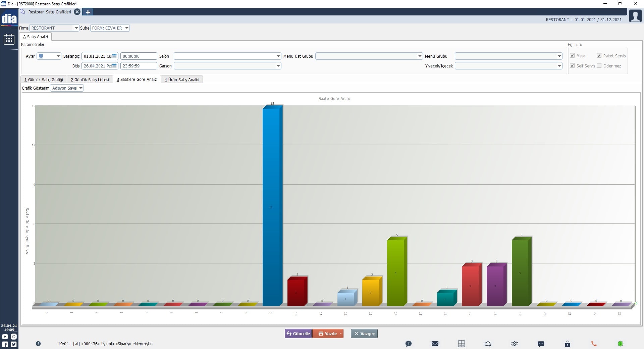
Task: Click the green connection status indicator
Action: point(621,344)
